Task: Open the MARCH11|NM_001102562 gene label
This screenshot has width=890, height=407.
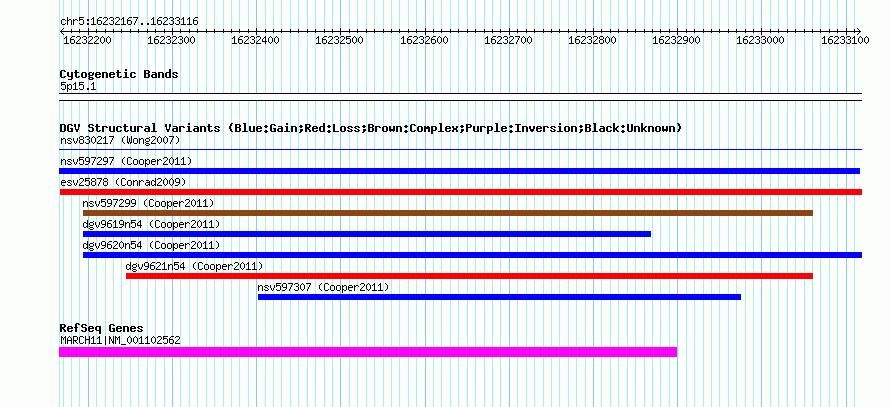Action: [x=120, y=341]
